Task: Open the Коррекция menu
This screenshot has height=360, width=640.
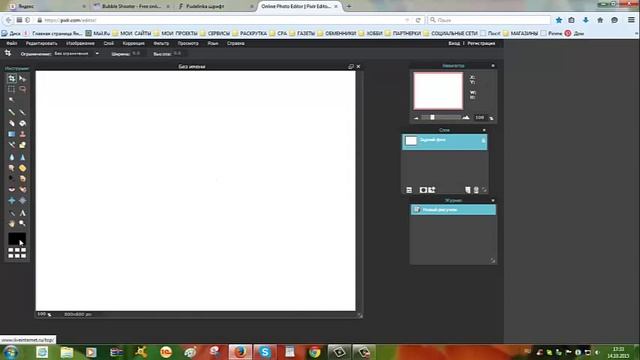Action: (133, 43)
